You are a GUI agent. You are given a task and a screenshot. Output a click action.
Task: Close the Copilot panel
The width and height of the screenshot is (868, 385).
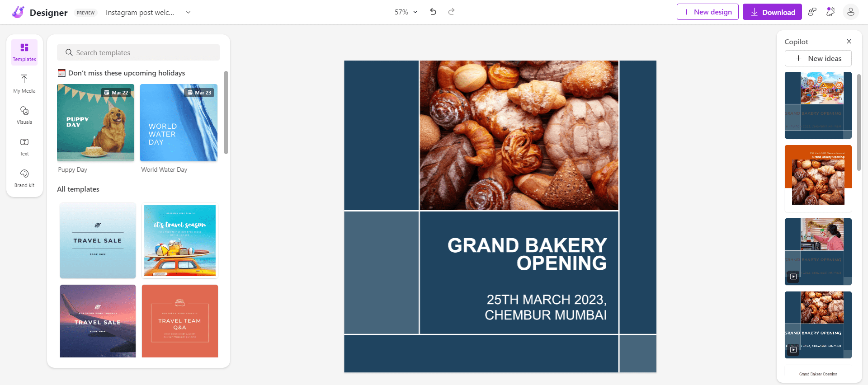pyautogui.click(x=849, y=42)
